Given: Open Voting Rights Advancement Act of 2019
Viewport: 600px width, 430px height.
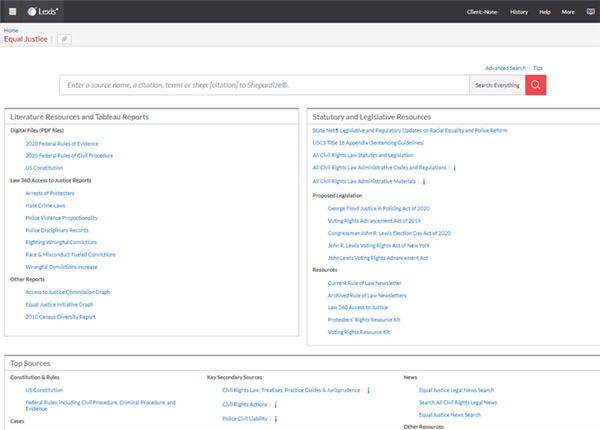Looking at the screenshot, I should (x=374, y=221).
